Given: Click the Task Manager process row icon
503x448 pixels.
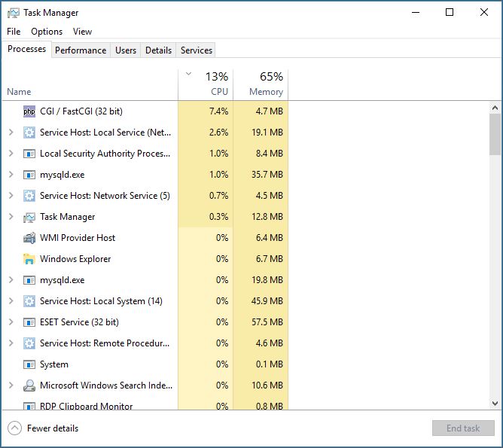Looking at the screenshot, I should click(x=29, y=217).
